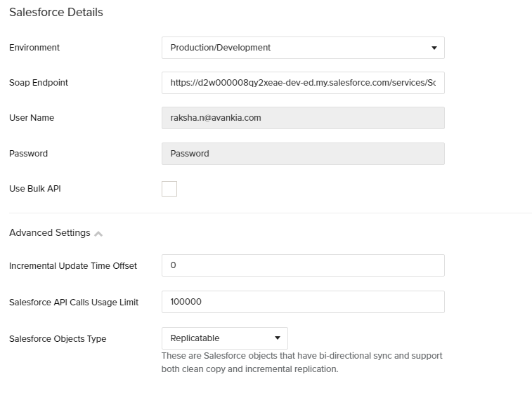
Task: Select the Production/Development text in Environment field
Action: [x=221, y=48]
